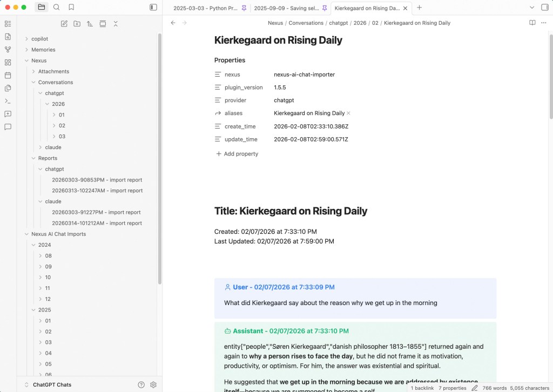Click Add property button
Screen dimensions: 553x392
[x=237, y=154]
